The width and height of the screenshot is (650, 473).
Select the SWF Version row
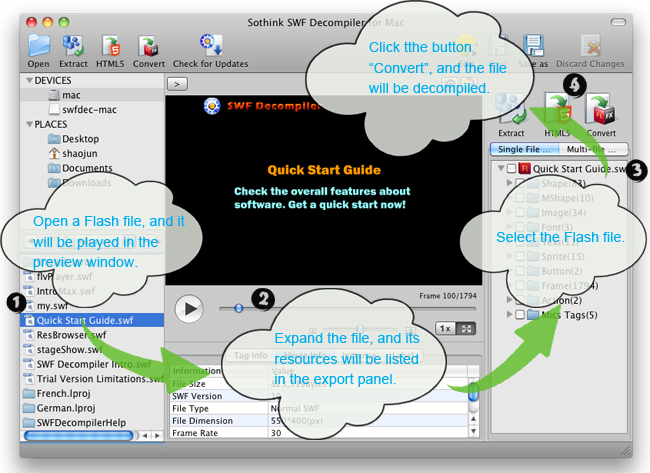pyautogui.click(x=319, y=396)
